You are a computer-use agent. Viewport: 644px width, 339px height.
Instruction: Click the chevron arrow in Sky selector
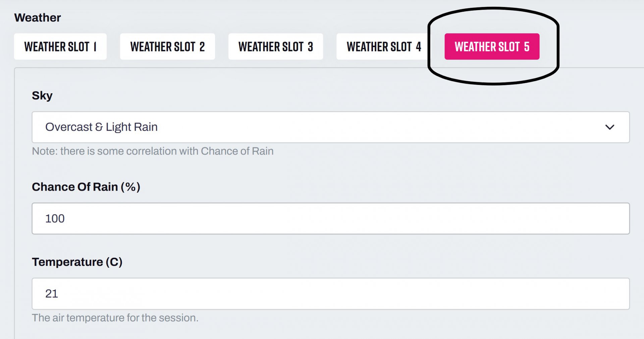click(x=609, y=127)
